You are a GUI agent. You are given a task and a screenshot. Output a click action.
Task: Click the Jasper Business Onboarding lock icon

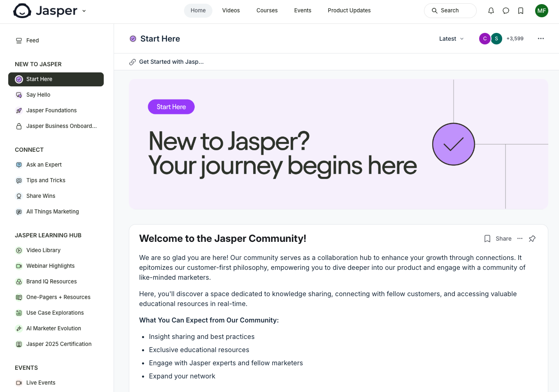pyautogui.click(x=19, y=126)
